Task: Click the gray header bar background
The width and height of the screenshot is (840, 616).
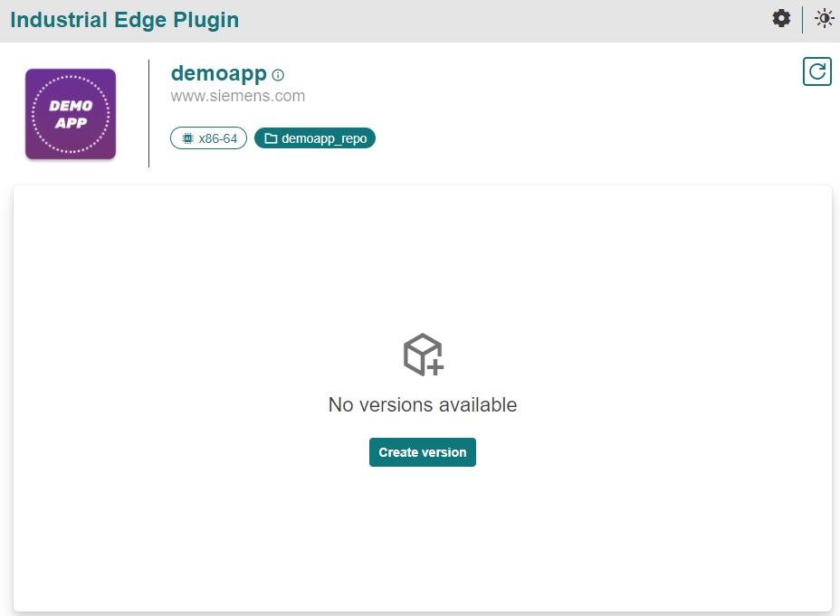Action: [498, 20]
